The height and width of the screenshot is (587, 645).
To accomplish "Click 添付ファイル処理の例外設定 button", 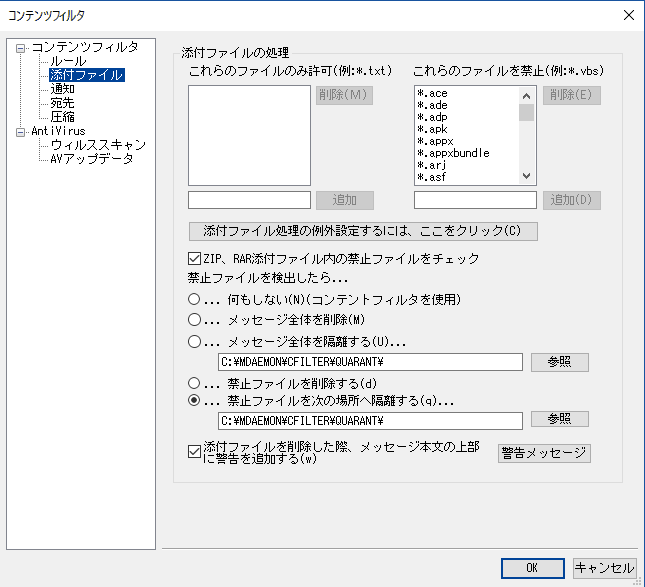I will [363, 231].
